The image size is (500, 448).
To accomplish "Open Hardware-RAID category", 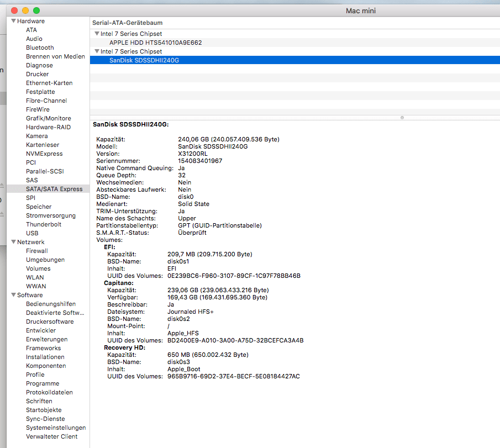I will [48, 127].
